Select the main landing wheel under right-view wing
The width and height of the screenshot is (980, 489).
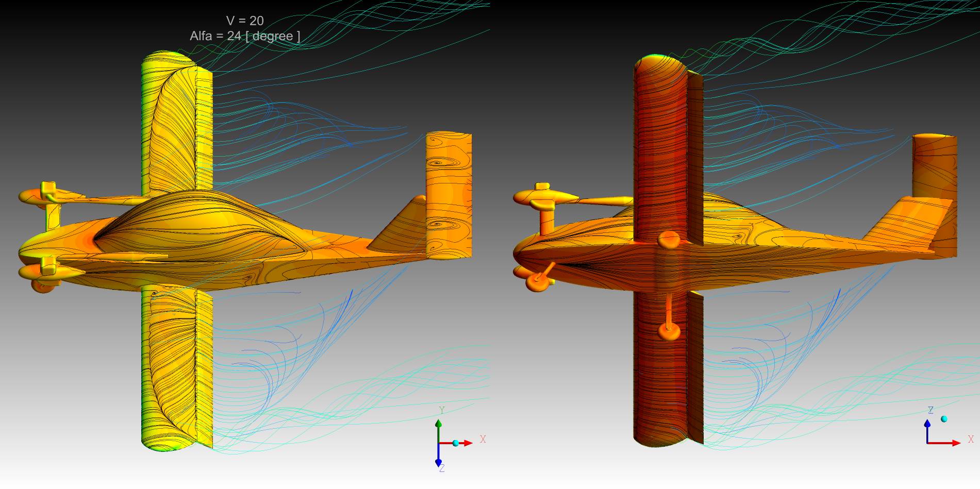[669, 330]
